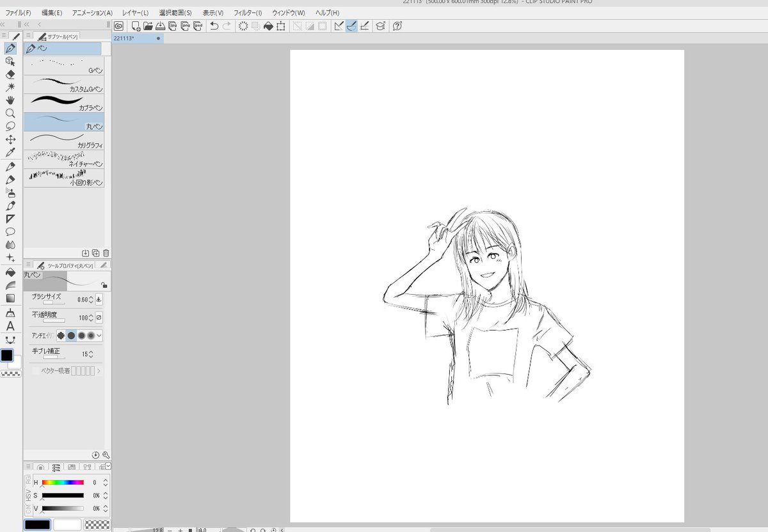Open the help question mark icon
This screenshot has height=532, width=768.
[x=397, y=26]
